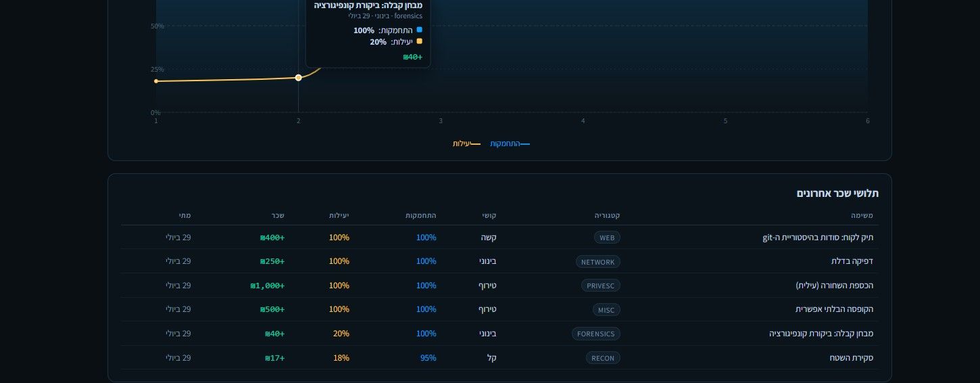Click the MISC category badge

[x=606, y=310]
